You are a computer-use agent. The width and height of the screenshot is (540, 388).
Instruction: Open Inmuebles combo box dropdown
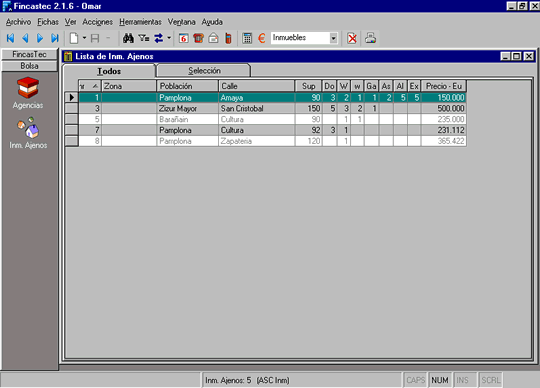coord(333,38)
